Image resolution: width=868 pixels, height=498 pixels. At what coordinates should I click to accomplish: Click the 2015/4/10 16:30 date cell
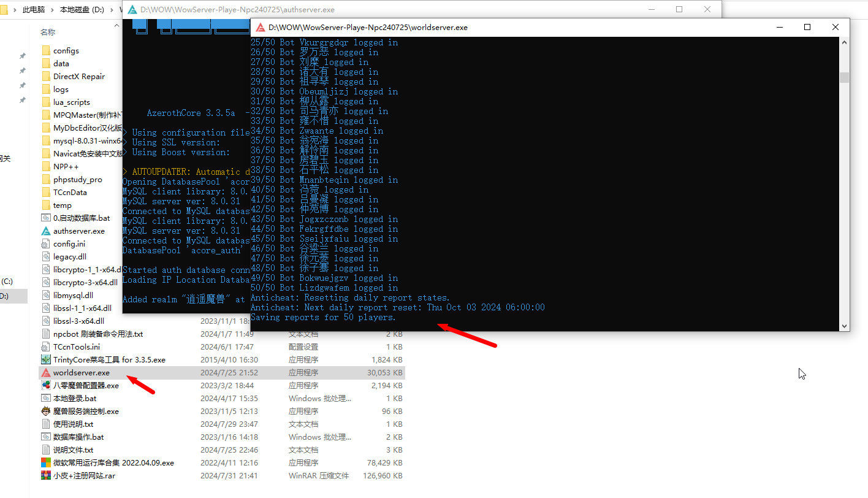(229, 359)
